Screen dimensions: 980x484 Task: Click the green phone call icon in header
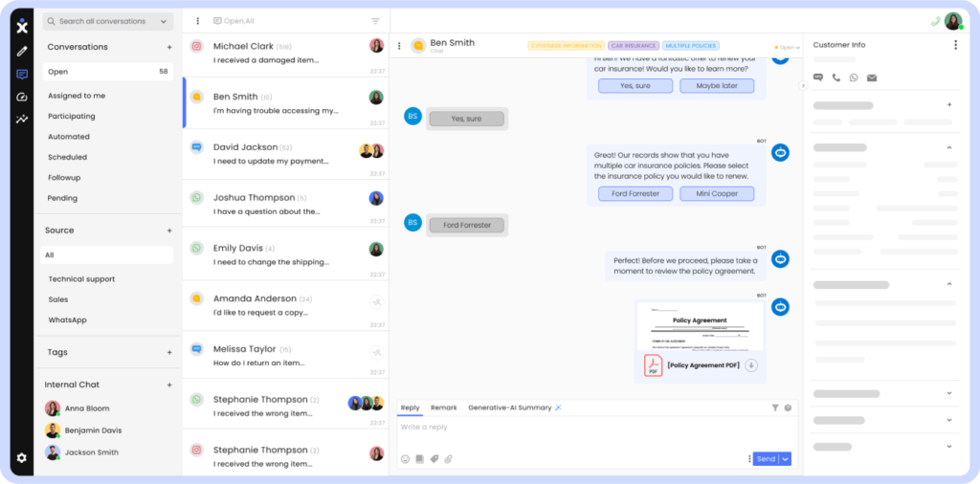click(x=936, y=21)
